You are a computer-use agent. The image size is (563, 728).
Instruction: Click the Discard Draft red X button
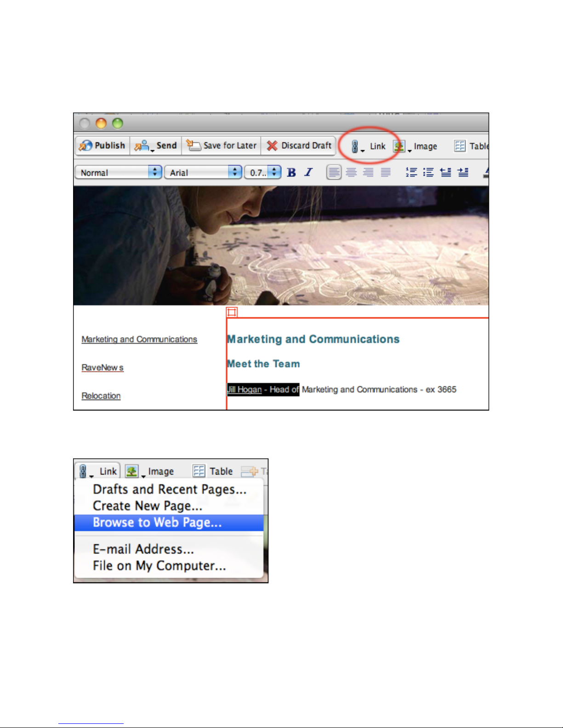[299, 146]
